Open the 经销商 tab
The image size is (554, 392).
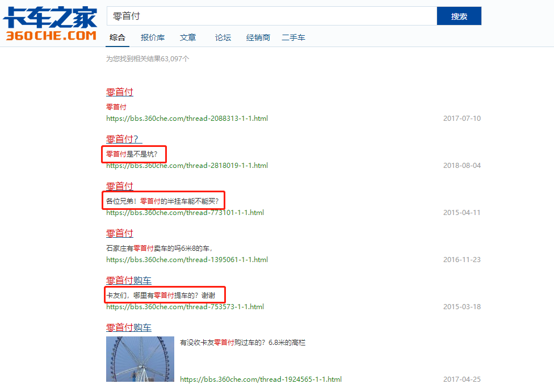point(258,37)
